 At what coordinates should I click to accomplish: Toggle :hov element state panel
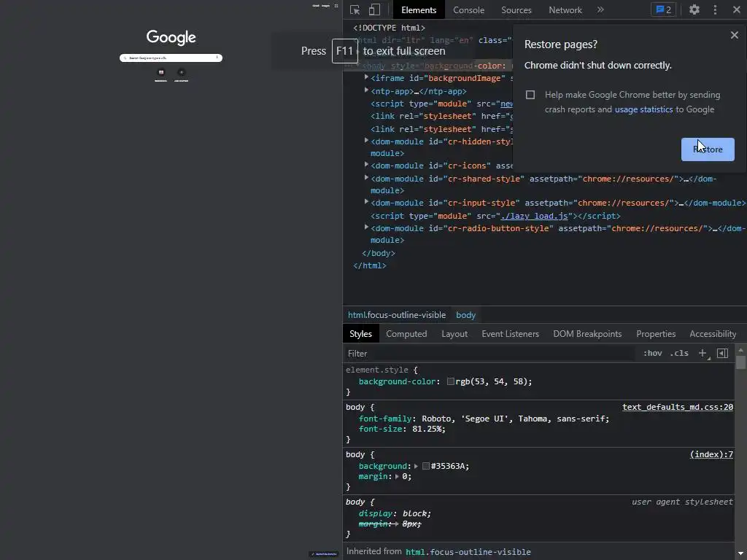pyautogui.click(x=653, y=354)
